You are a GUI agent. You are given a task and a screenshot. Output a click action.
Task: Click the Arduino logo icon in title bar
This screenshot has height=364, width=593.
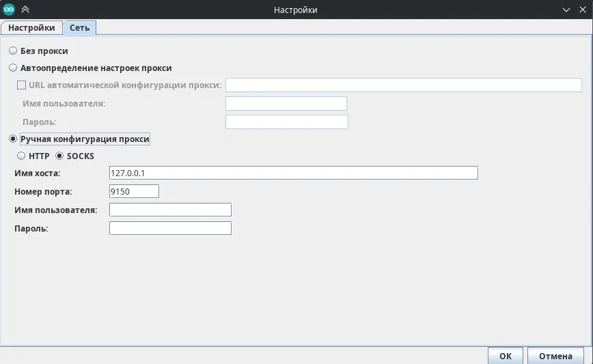pyautogui.click(x=9, y=10)
